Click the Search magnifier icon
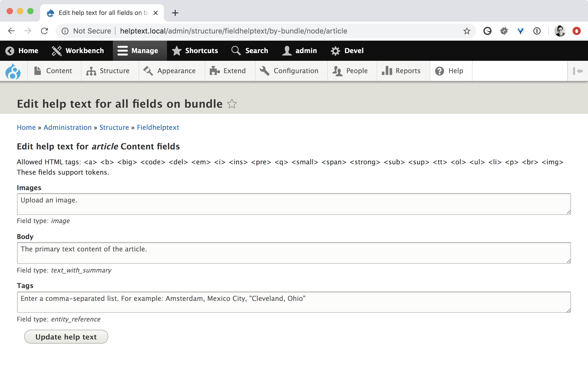The image size is (588, 373). 235,50
